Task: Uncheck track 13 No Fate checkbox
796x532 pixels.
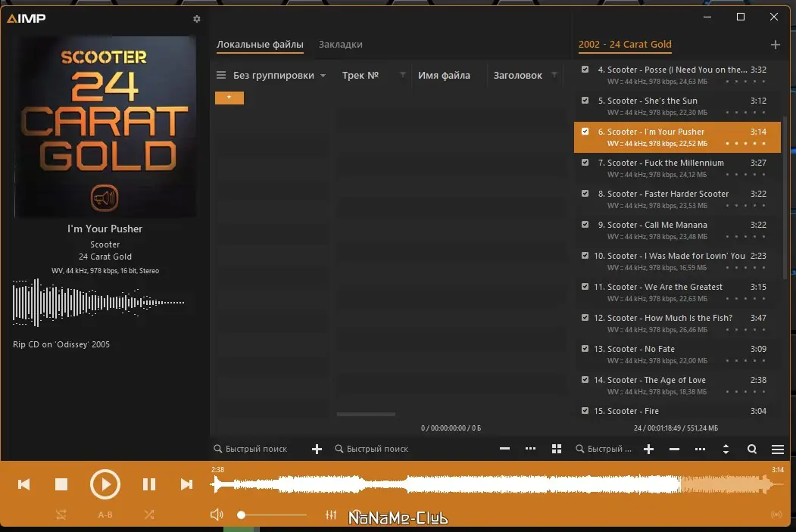Action: tap(585, 348)
